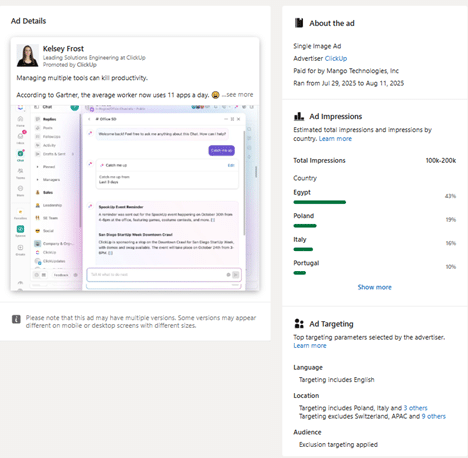The width and height of the screenshot is (468, 458).
Task: Click the send icon in chat input
Action: (236, 275)
